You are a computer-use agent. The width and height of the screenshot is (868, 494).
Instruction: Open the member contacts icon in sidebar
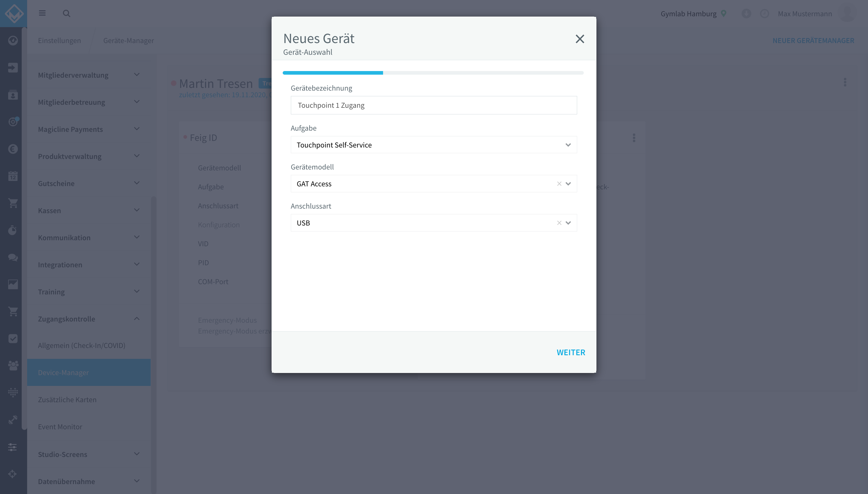(x=13, y=95)
